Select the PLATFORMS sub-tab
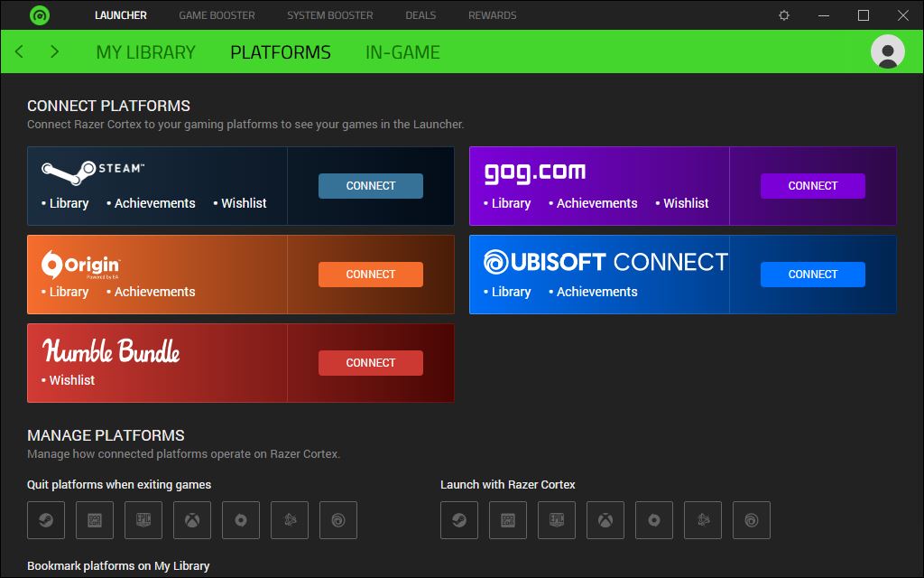 click(x=281, y=52)
